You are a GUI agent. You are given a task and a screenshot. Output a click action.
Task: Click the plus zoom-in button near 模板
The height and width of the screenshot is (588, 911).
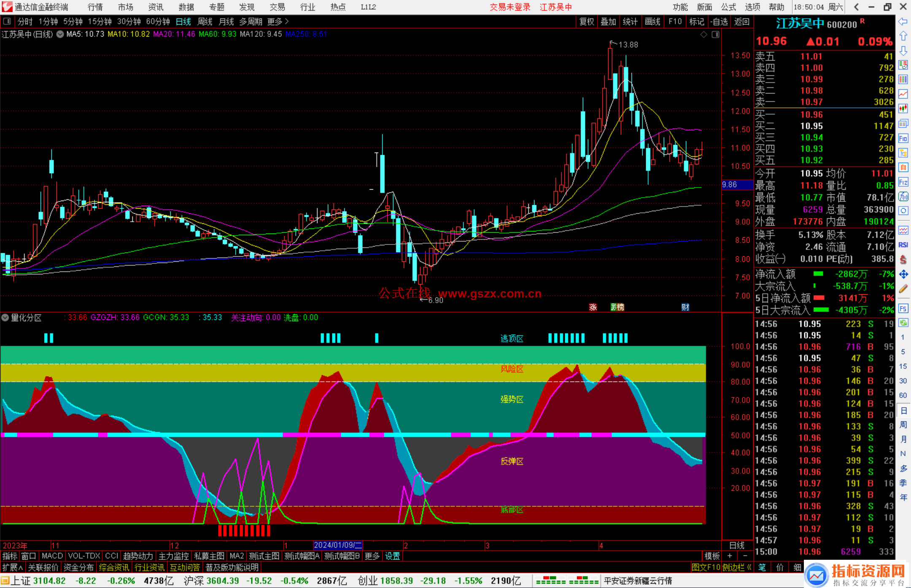[x=730, y=556]
